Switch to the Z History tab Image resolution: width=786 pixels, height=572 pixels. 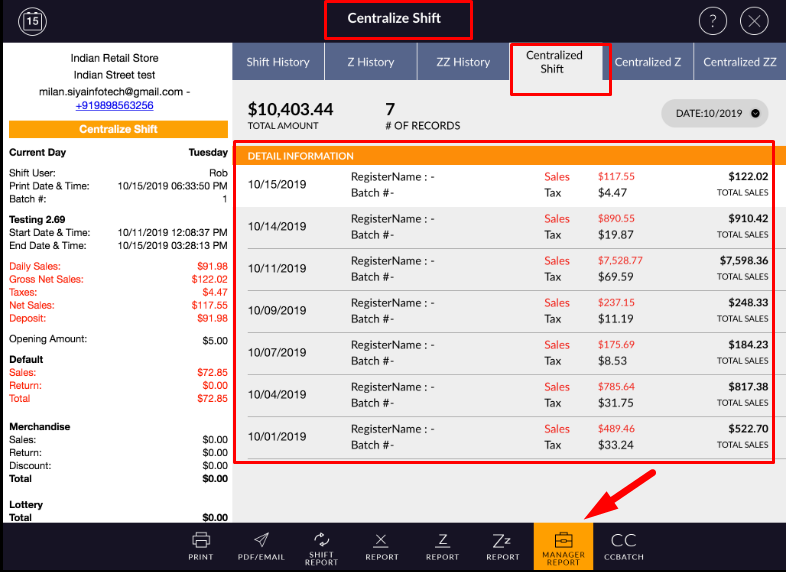[370, 62]
